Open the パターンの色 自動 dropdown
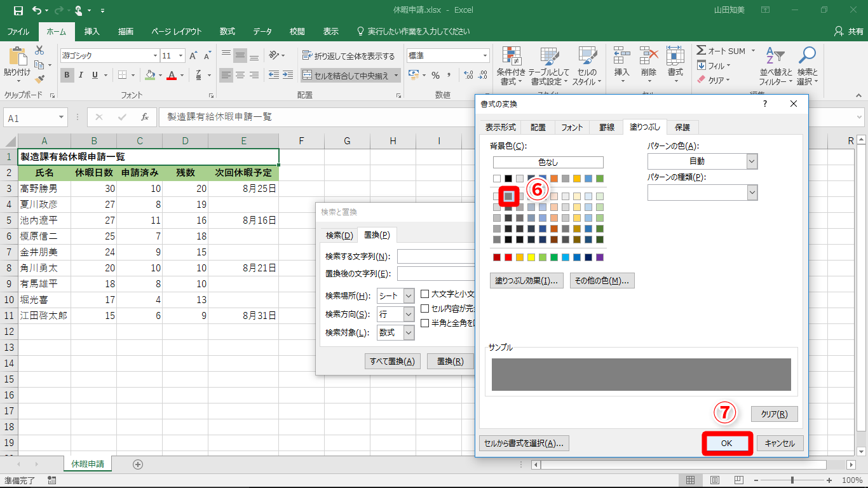The width and height of the screenshot is (868, 488). click(x=752, y=161)
